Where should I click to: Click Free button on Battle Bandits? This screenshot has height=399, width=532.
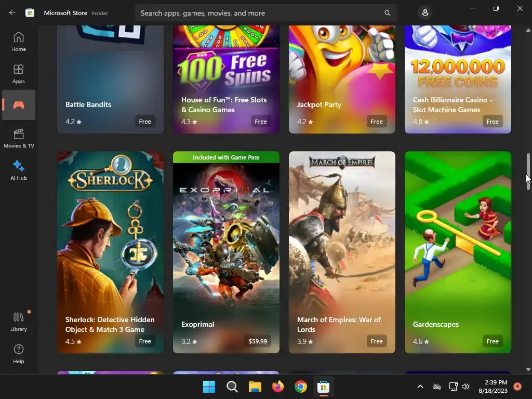pos(145,122)
